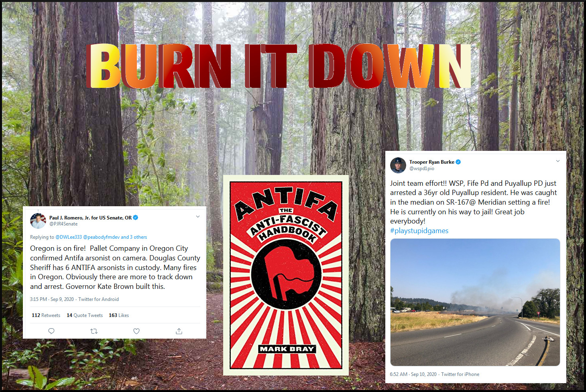Open Paul J. Romero's profile avatar
586x392 pixels.
pos(38,221)
